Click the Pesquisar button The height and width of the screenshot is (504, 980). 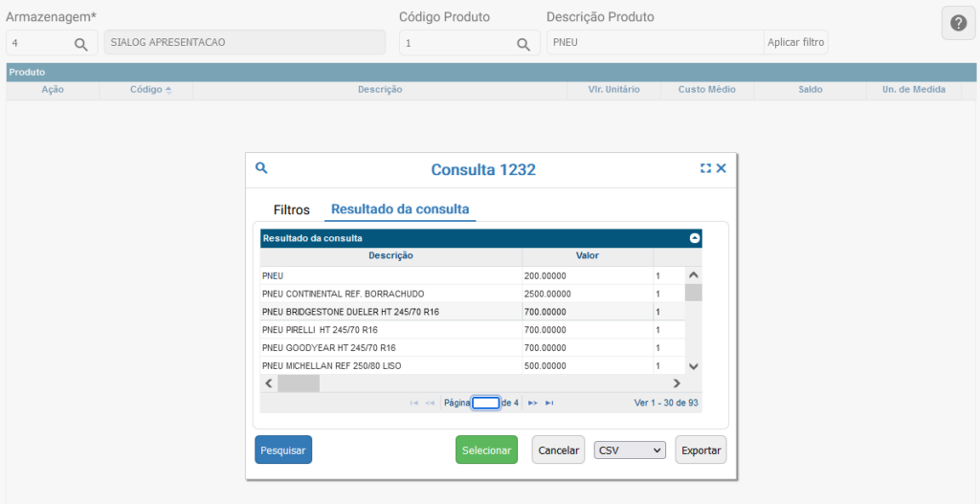(x=283, y=449)
